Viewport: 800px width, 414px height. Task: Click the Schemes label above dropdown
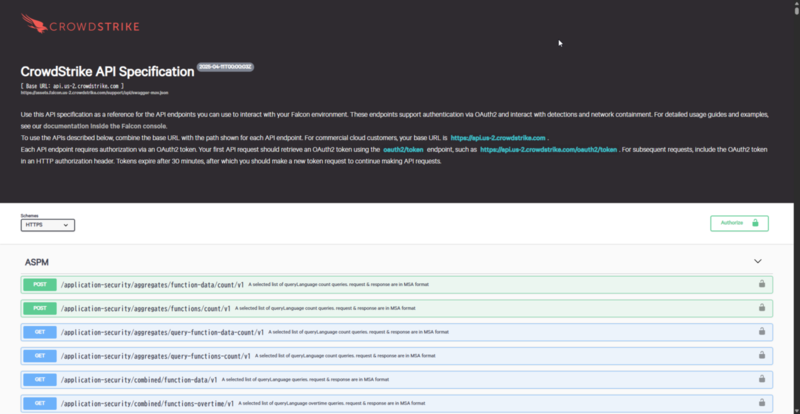[30, 215]
